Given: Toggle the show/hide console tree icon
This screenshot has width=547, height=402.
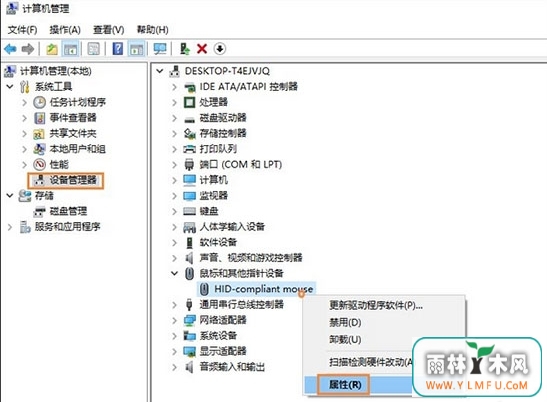Looking at the screenshot, I should click(x=70, y=49).
